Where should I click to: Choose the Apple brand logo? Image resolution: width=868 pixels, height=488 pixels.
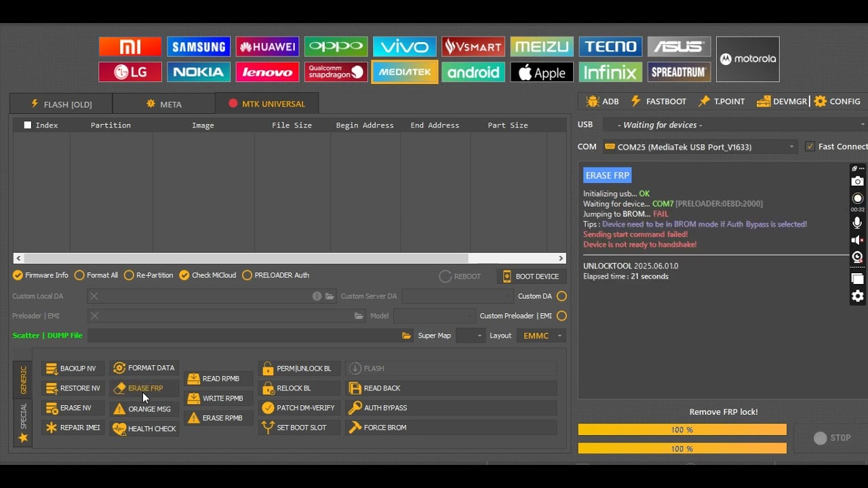click(542, 72)
